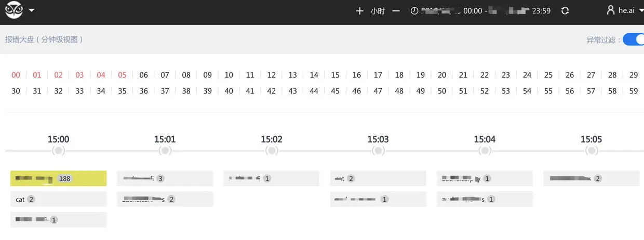Click the 报错大盘（分钟级视图）title
Image resolution: width=644 pixels, height=240 pixels.
tap(44, 39)
